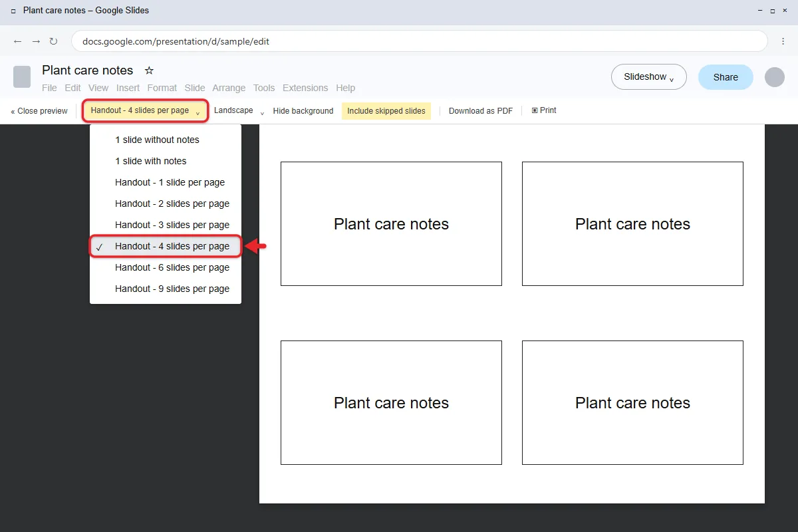Click the Print button
Viewport: 798px width, 532px height.
544,110
